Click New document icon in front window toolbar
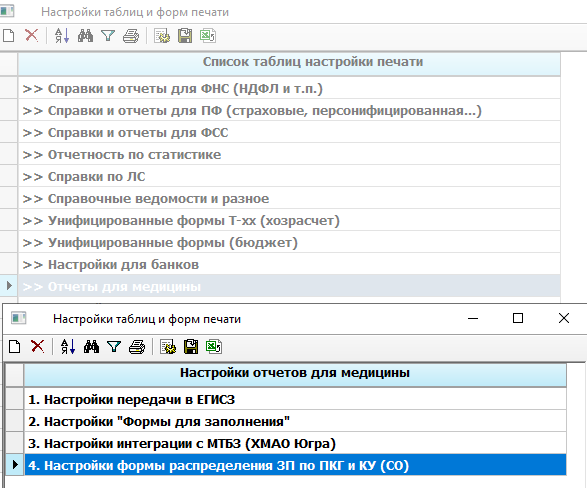This screenshot has height=488, width=587. [15, 347]
